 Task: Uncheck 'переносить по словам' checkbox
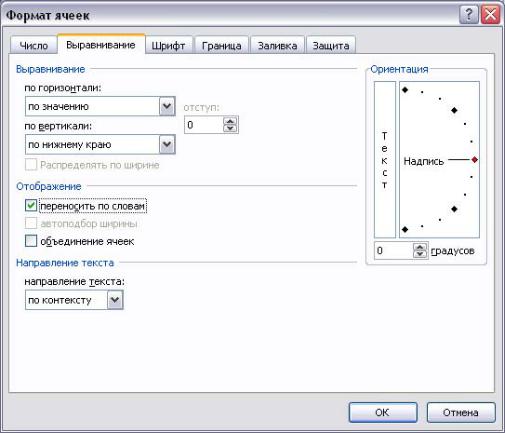tap(31, 206)
